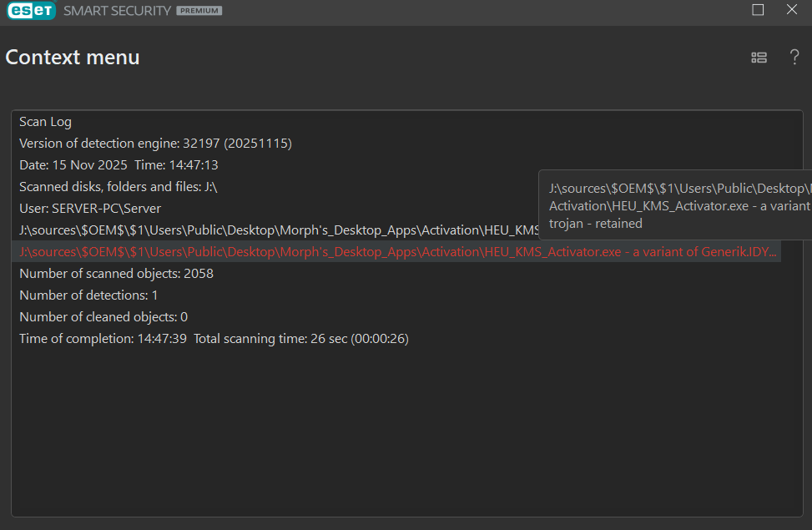The height and width of the screenshot is (530, 812).
Task: Select the 'Scan Log' line
Action: point(46,122)
